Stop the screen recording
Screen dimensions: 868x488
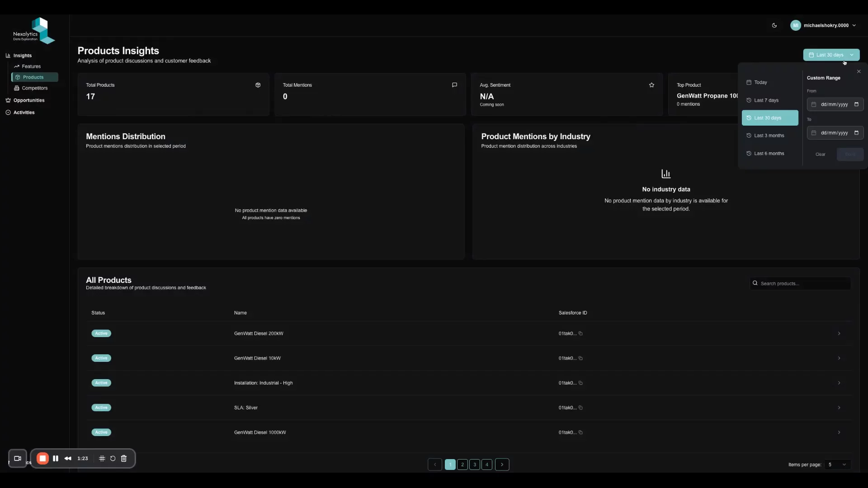coord(42,458)
